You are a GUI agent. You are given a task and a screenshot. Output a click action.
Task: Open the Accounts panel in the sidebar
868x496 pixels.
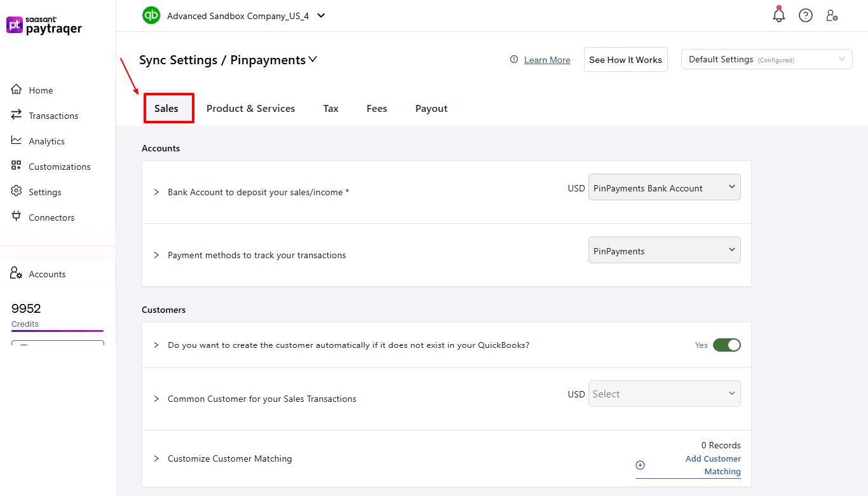46,273
